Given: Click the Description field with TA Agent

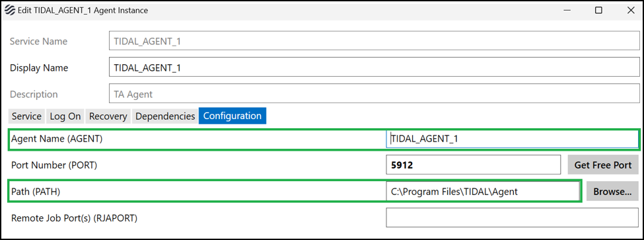Looking at the screenshot, I should click(374, 94).
